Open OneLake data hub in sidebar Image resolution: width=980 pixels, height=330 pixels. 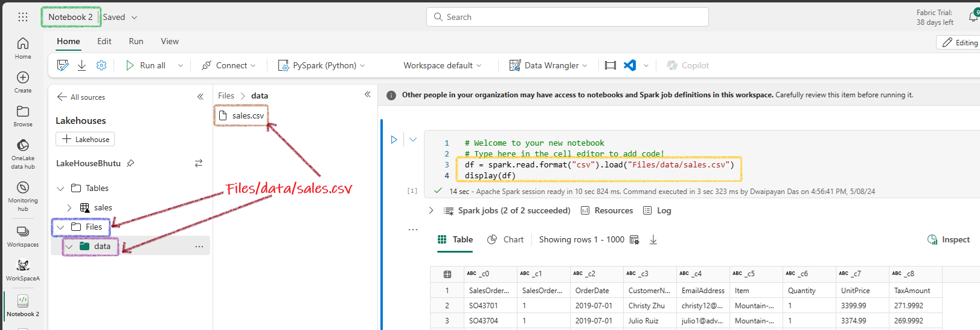[x=23, y=154]
